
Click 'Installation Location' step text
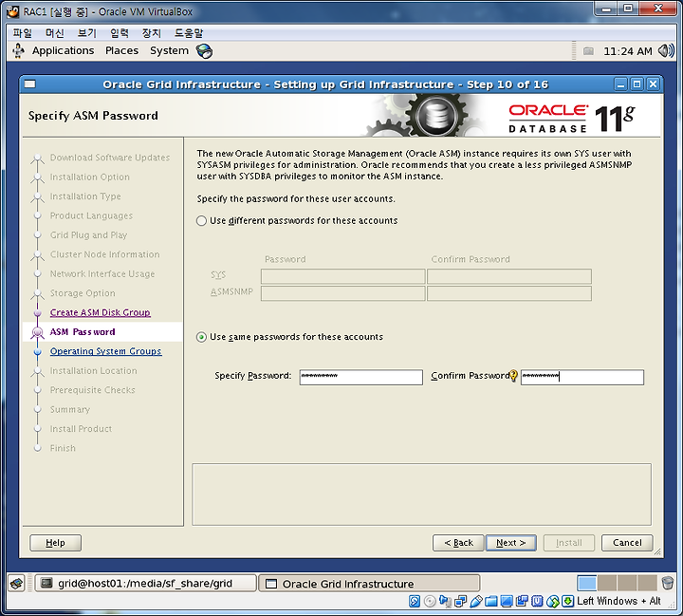point(94,370)
